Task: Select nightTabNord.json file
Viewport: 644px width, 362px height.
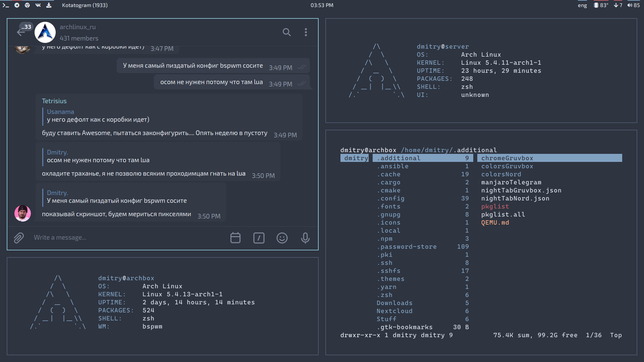Action: (x=515, y=198)
